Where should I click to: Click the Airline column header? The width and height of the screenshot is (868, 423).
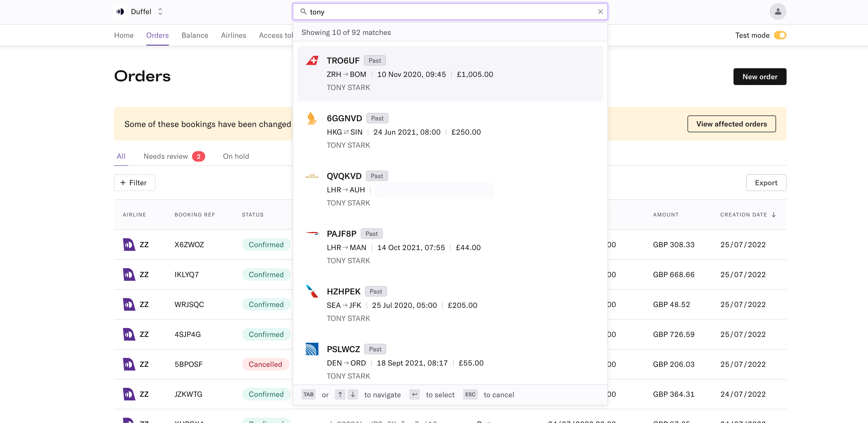coord(134,215)
